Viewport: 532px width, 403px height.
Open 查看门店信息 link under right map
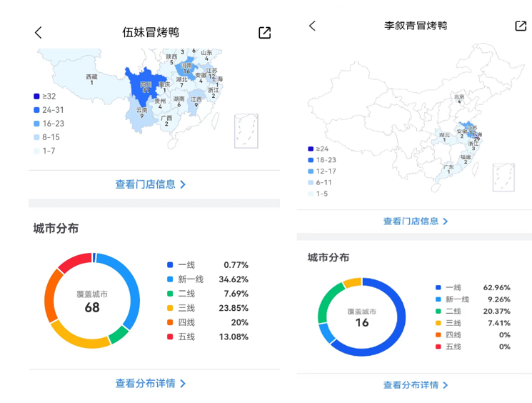click(x=416, y=222)
